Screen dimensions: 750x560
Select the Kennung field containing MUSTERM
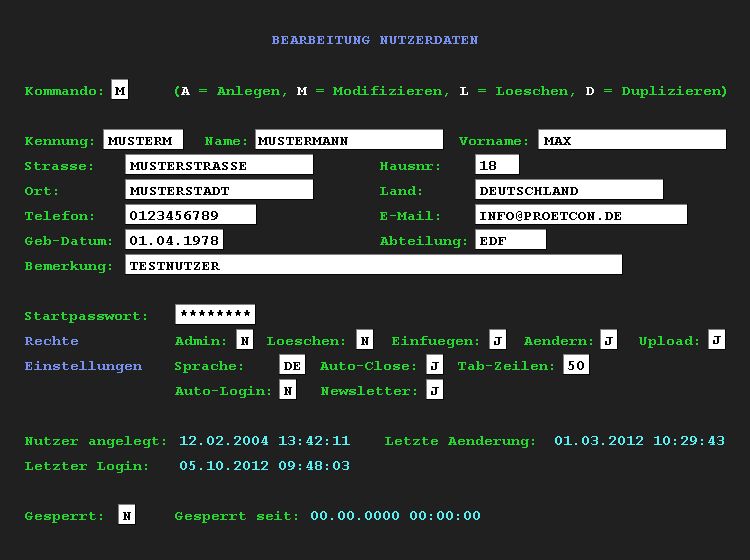point(143,140)
